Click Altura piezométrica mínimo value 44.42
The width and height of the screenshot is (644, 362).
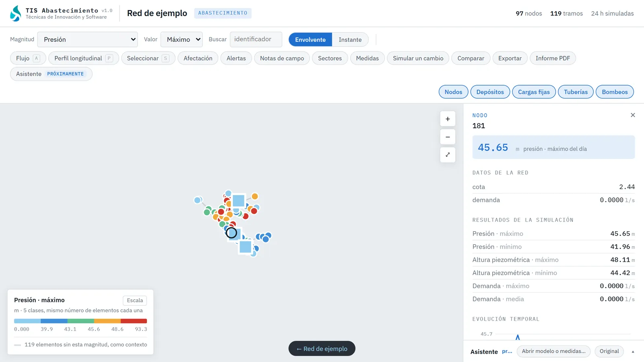click(x=620, y=273)
